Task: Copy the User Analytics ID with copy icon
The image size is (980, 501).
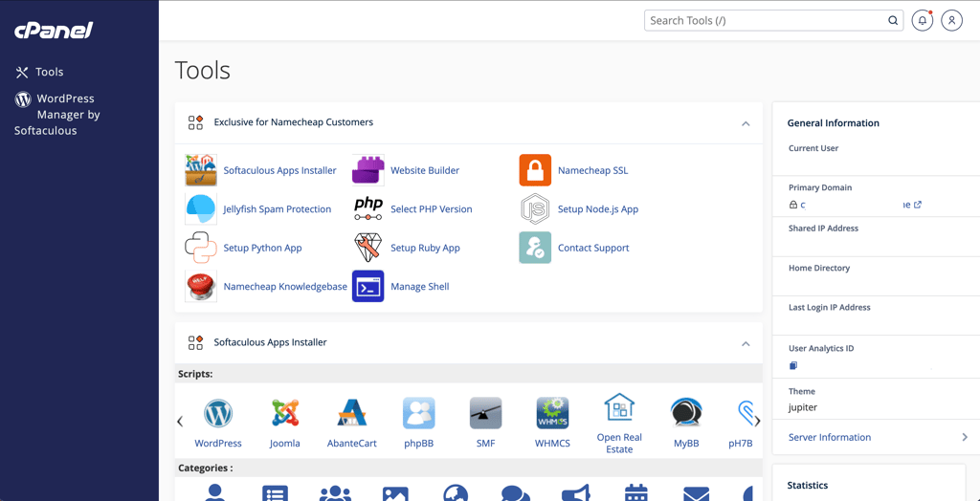Action: click(793, 365)
